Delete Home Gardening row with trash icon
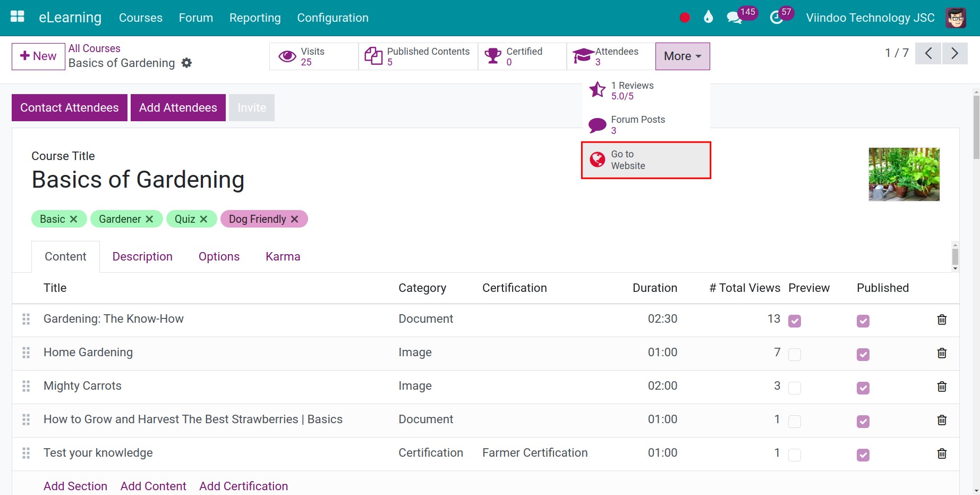 pos(942,353)
